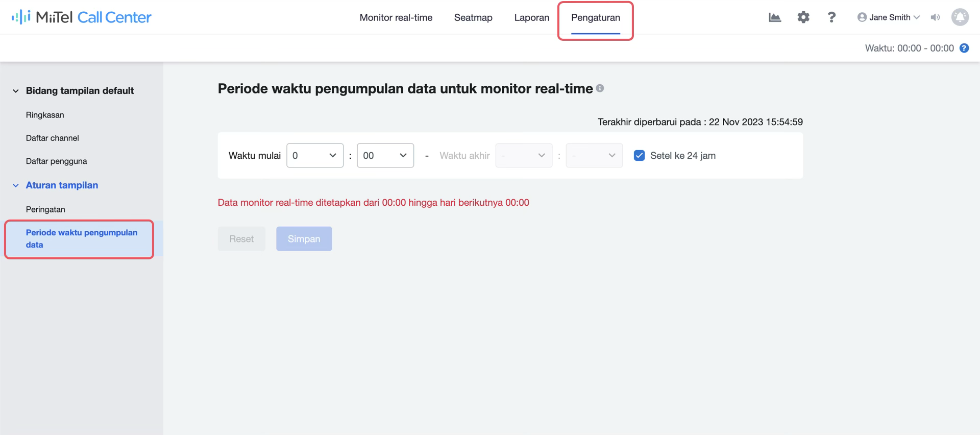Screen dimensions: 980x435
Task: Open the Jane Smith user menu
Action: point(889,17)
